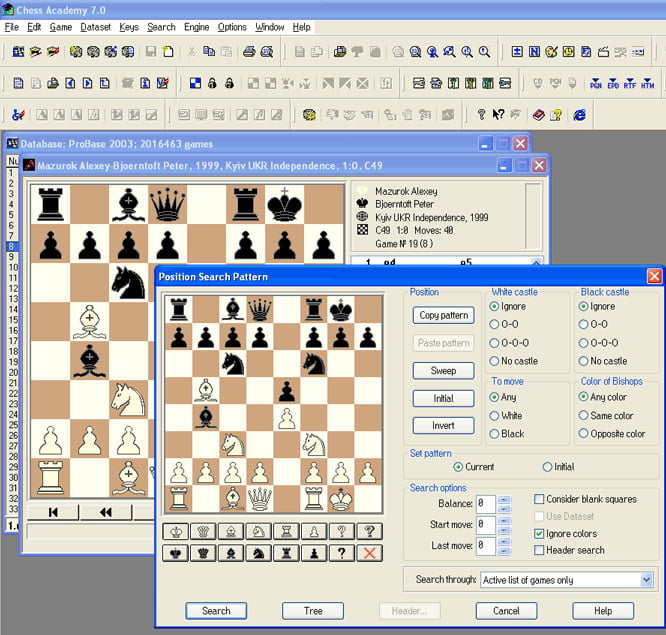Screen dimensions: 666x635
Task: Select row 8 in Database list
Action: (x=11, y=246)
